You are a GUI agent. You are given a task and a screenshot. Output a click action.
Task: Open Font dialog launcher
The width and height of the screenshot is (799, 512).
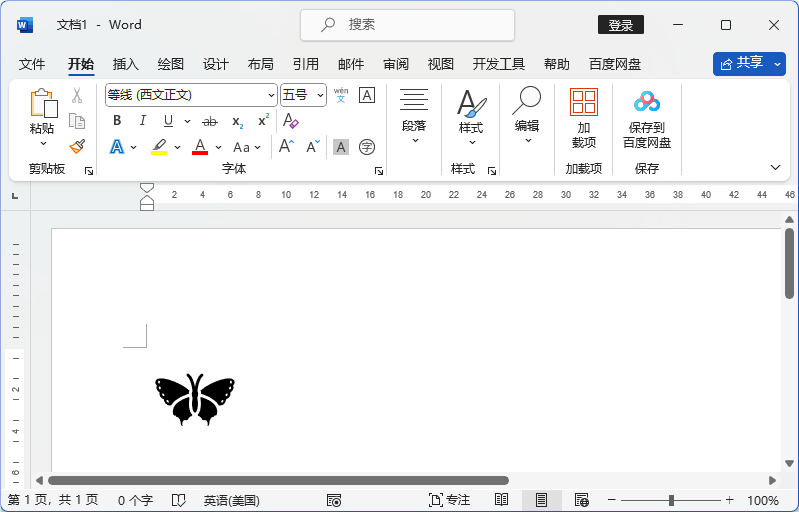tap(379, 171)
